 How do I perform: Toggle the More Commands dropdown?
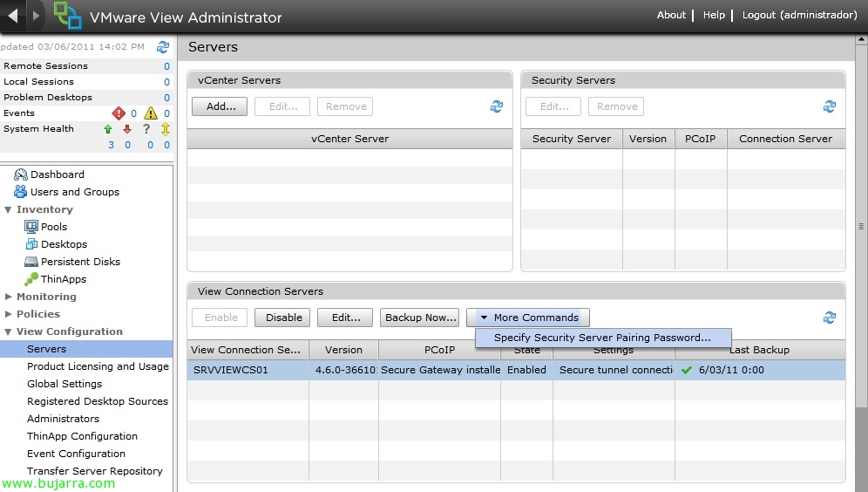point(528,318)
